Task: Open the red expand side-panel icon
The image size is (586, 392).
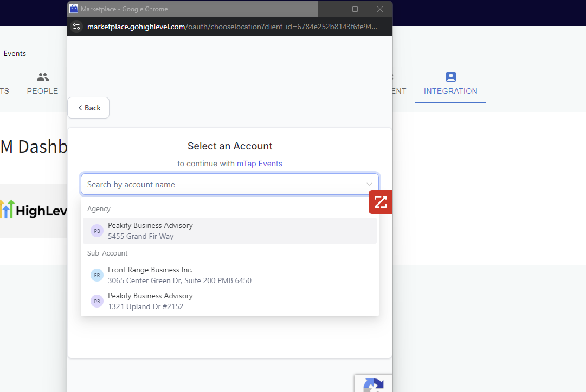Action: pos(380,201)
